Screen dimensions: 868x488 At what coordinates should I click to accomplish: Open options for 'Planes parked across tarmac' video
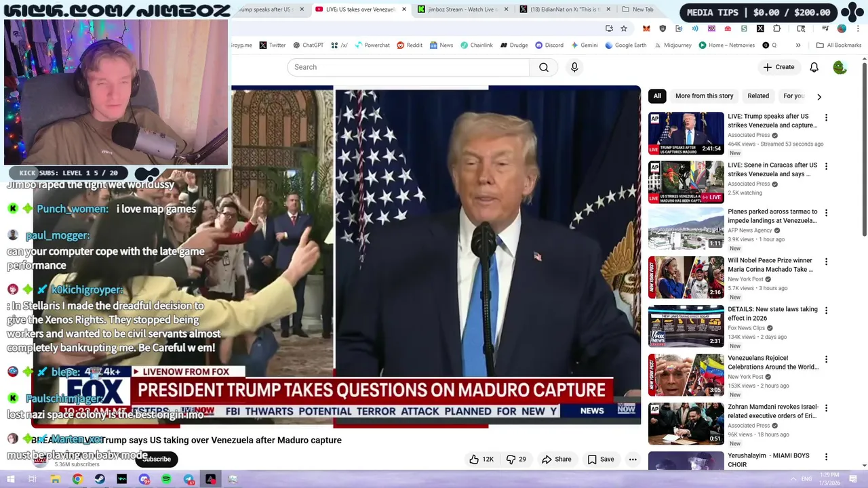click(x=826, y=213)
